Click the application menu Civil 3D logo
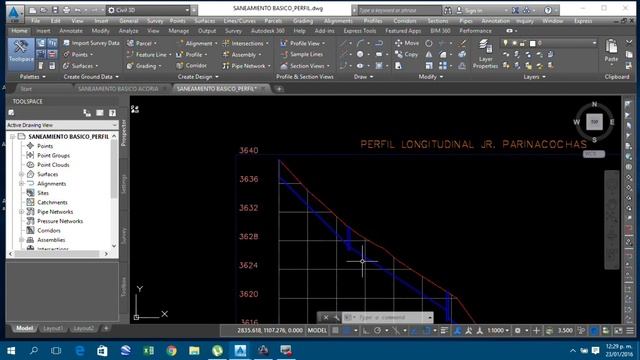 14,13
